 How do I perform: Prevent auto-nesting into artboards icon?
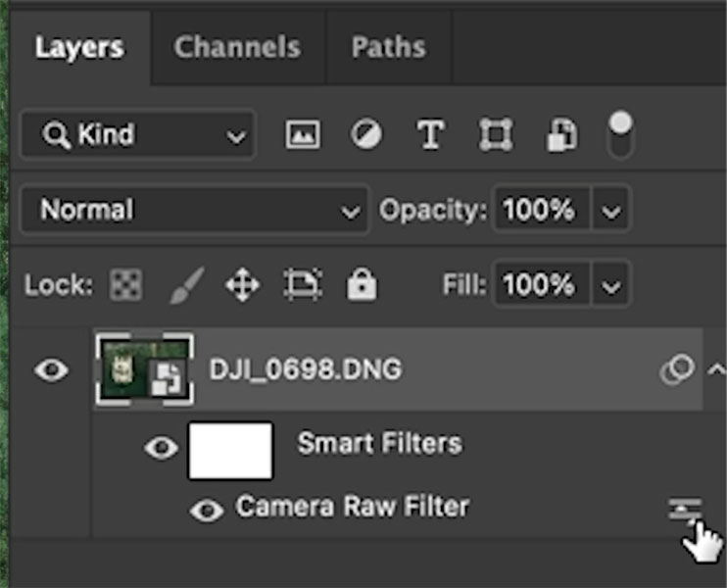coord(303,284)
